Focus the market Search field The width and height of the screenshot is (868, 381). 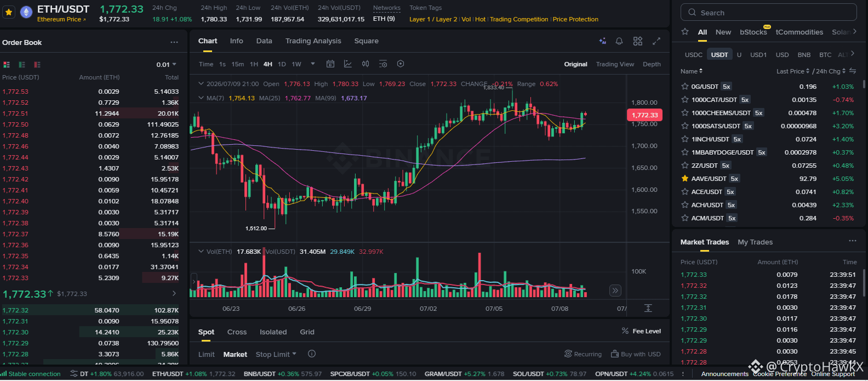tap(768, 12)
